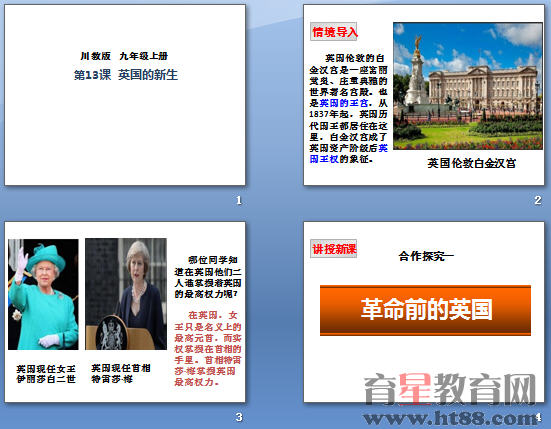Click the Theresa May podium photo
Viewport: 551px width, 429px height.
[x=126, y=294]
